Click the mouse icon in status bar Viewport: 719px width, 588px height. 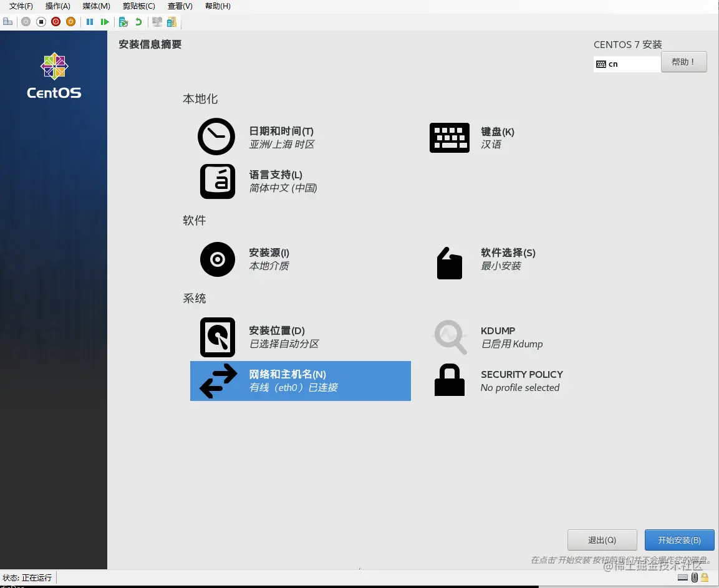pyautogui.click(x=695, y=577)
